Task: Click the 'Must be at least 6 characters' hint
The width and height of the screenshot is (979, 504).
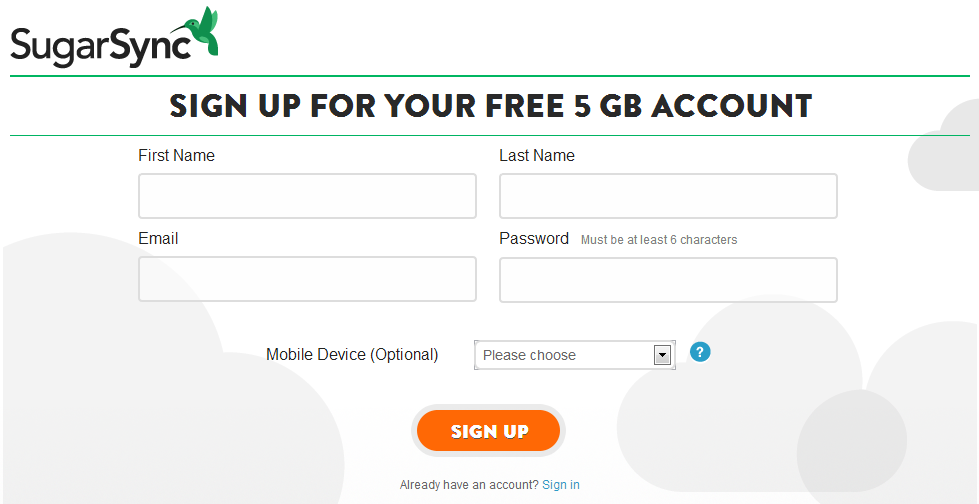Action: click(x=659, y=240)
